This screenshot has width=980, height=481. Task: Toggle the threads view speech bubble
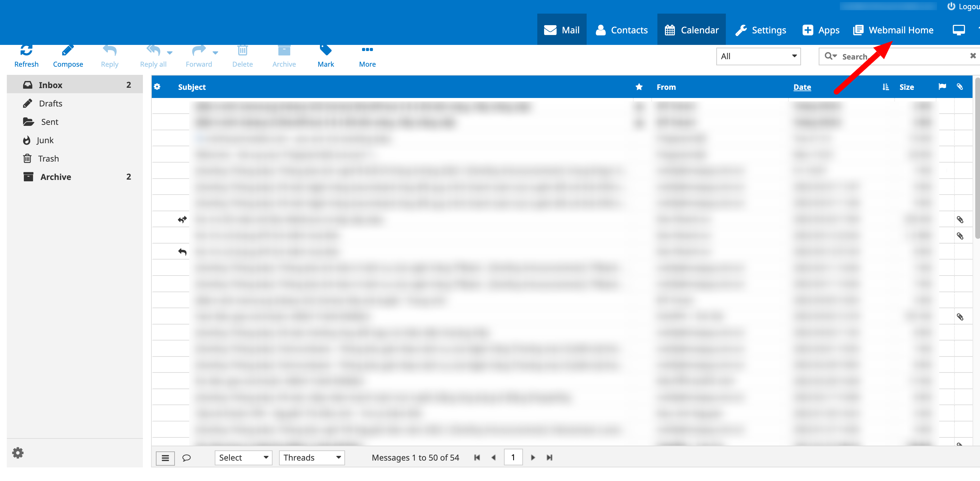[186, 458]
